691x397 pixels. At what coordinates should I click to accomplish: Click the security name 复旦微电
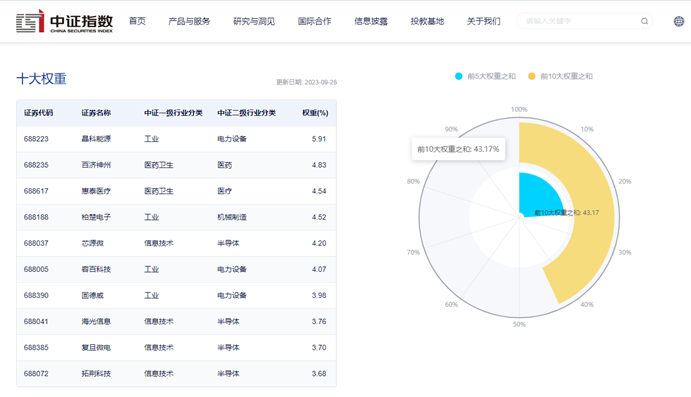(96, 347)
